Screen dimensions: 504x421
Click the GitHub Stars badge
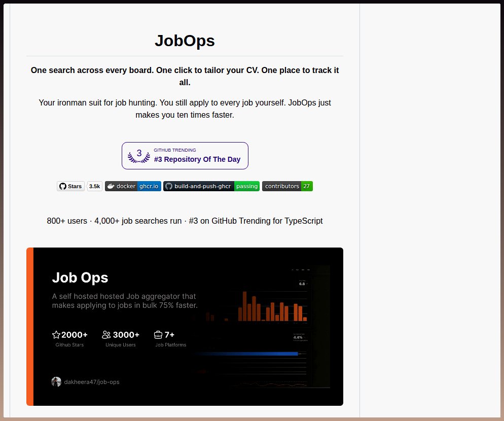tap(70, 186)
